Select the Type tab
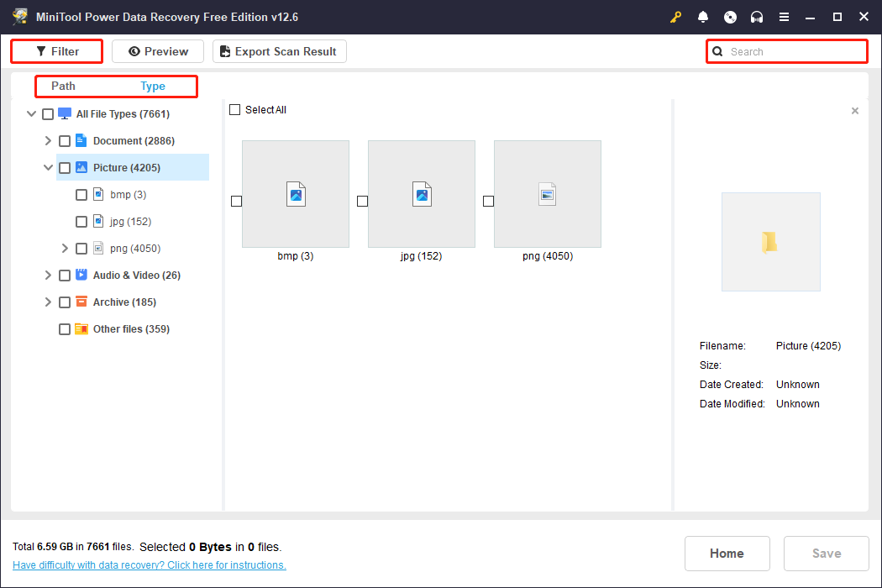The image size is (882, 588). coord(153,86)
